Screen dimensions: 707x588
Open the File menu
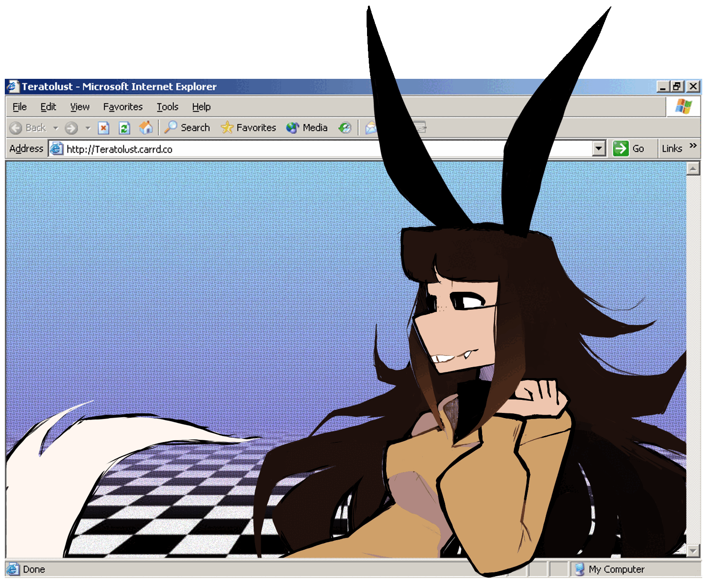point(20,107)
